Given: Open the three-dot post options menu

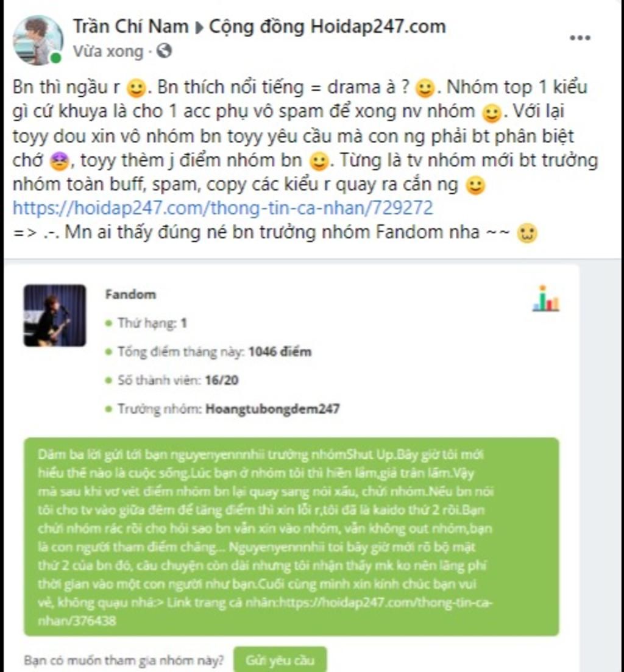Looking at the screenshot, I should coord(580,38).
